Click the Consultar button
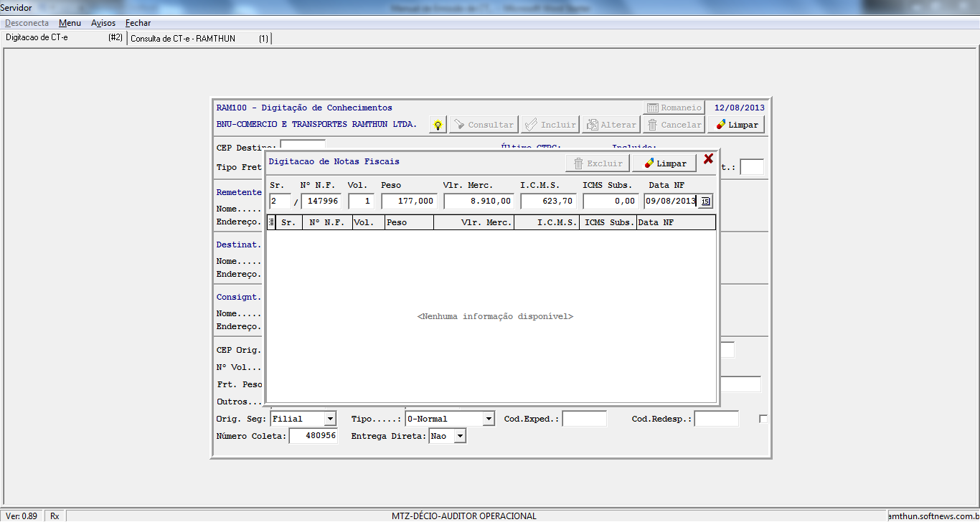 (x=484, y=125)
